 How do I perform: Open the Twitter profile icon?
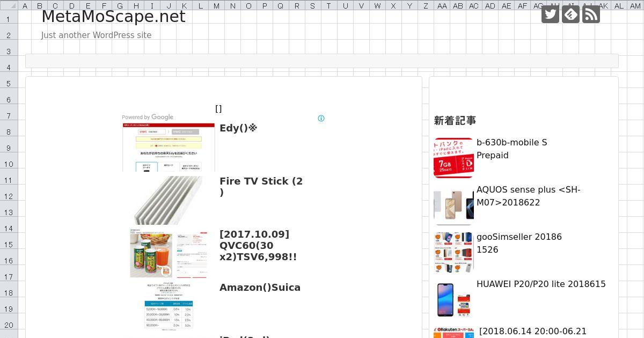coord(550,14)
